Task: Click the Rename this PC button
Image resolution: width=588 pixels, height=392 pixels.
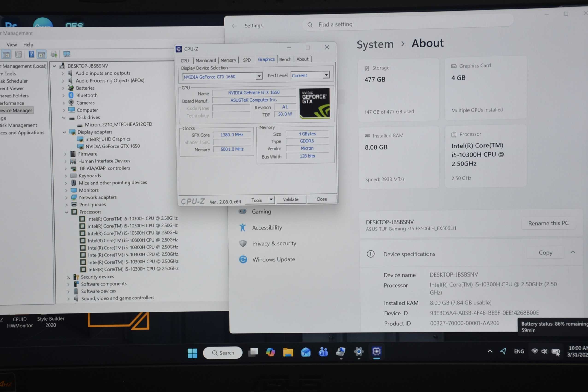Action: [548, 223]
